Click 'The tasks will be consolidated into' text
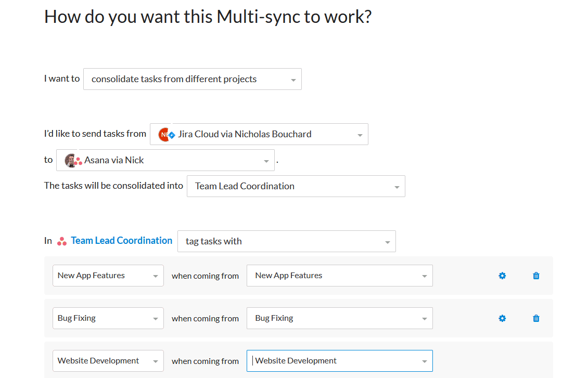This screenshot has height=378, width=588. coord(113,186)
